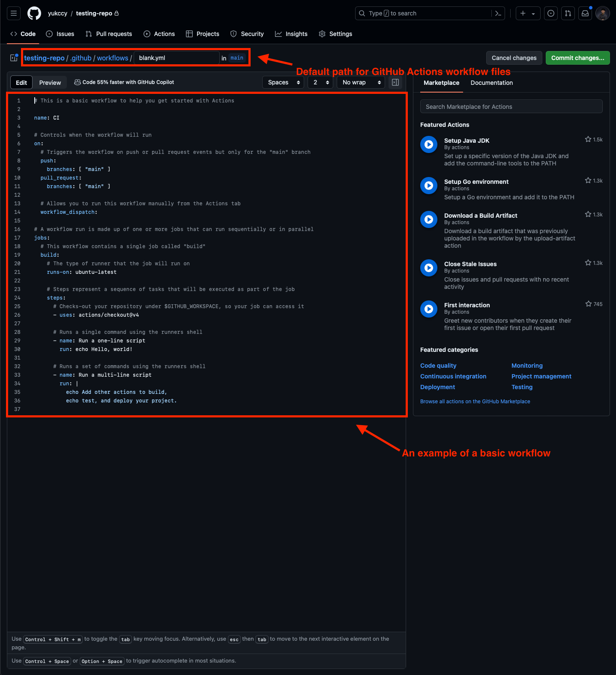This screenshot has width=616, height=675.
Task: Click the blank.yml filename field
Action: coord(176,58)
